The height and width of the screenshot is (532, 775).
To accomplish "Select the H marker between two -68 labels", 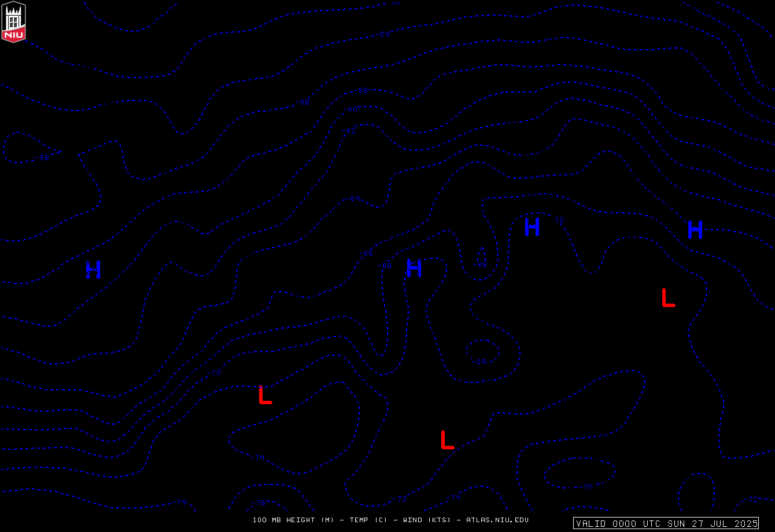I will click(414, 268).
